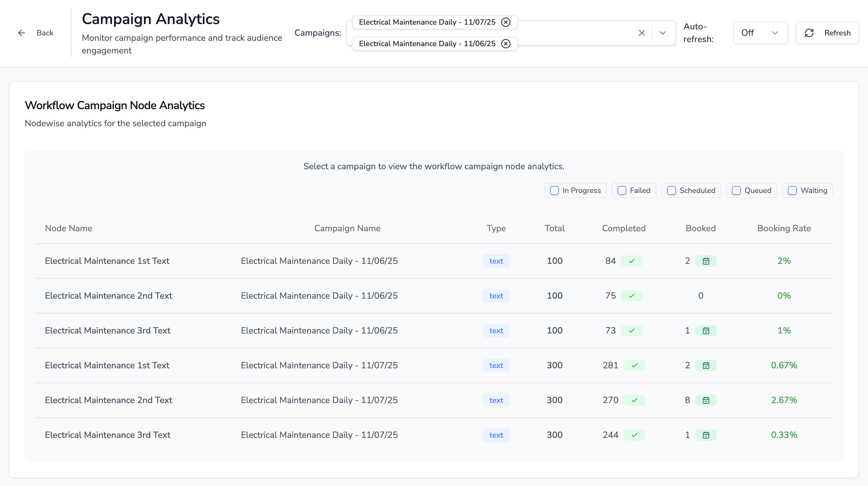Image resolution: width=868 pixels, height=486 pixels.
Task: Click the green checkmark beside 84 completed
Action: click(632, 261)
